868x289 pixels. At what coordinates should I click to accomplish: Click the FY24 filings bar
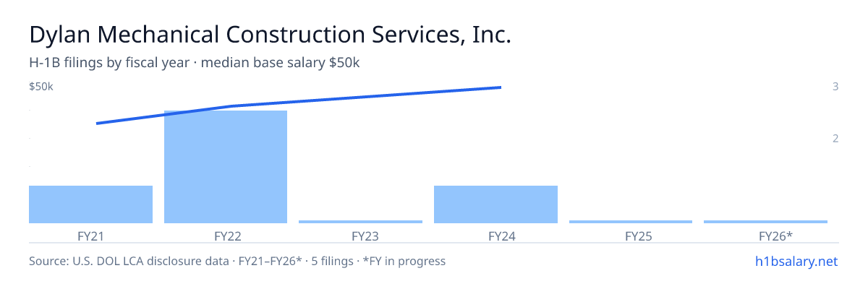pos(495,204)
